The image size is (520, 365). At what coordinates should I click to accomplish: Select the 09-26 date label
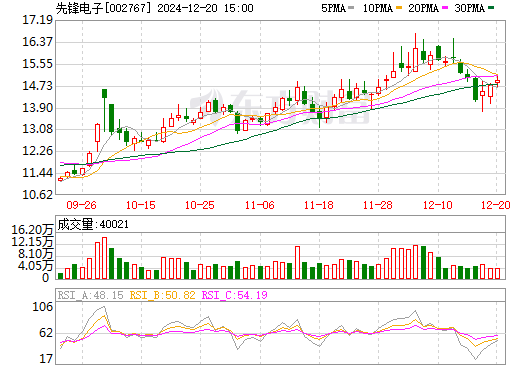pos(81,205)
